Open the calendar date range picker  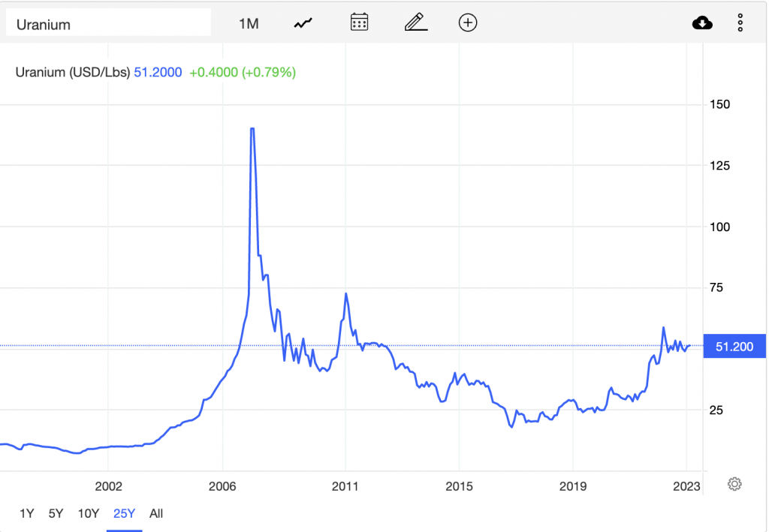tap(360, 22)
